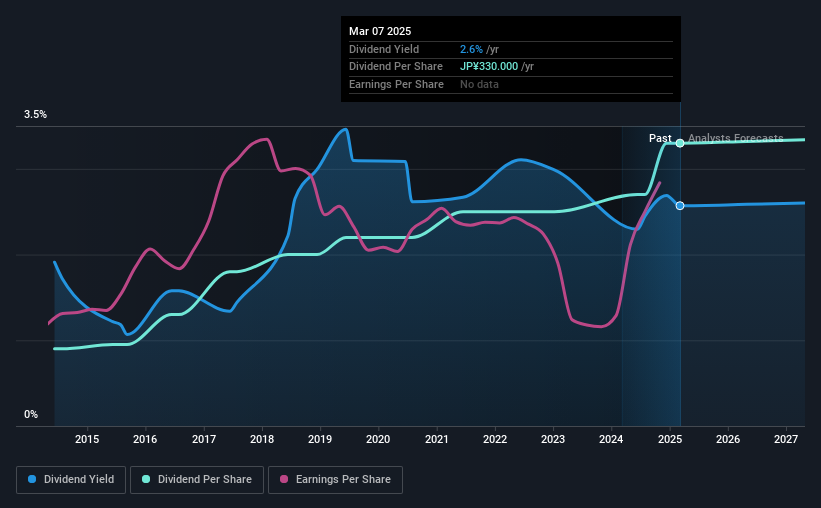Click the 3.5% y-axis label
Screen dimensions: 821x508
35,114
